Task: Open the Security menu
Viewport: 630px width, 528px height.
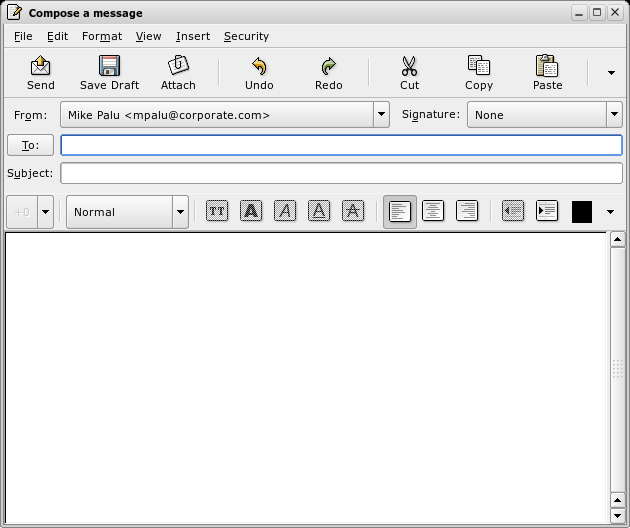Action: (x=246, y=36)
